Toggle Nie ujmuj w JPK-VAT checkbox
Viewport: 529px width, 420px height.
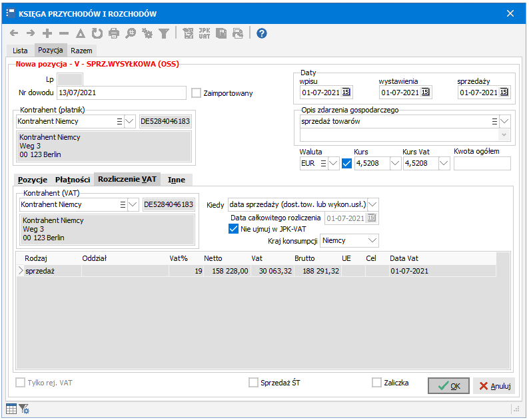tap(233, 229)
